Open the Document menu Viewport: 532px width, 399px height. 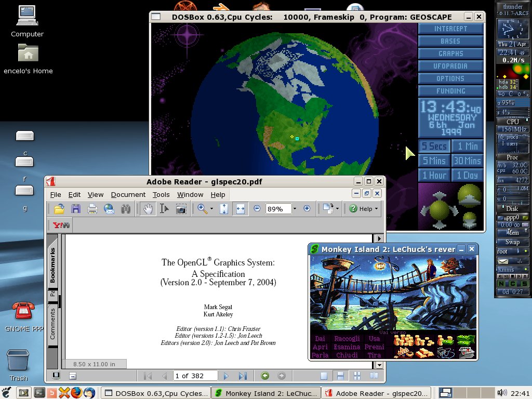pyautogui.click(x=128, y=194)
